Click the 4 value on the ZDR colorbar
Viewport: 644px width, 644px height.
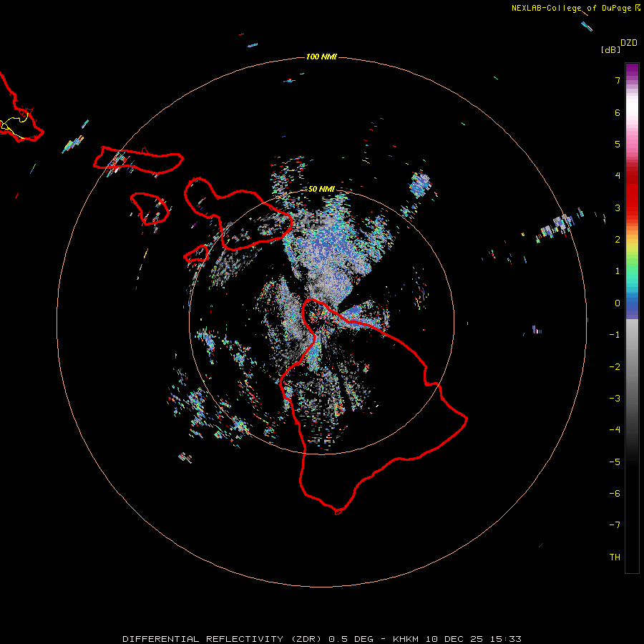(x=618, y=176)
